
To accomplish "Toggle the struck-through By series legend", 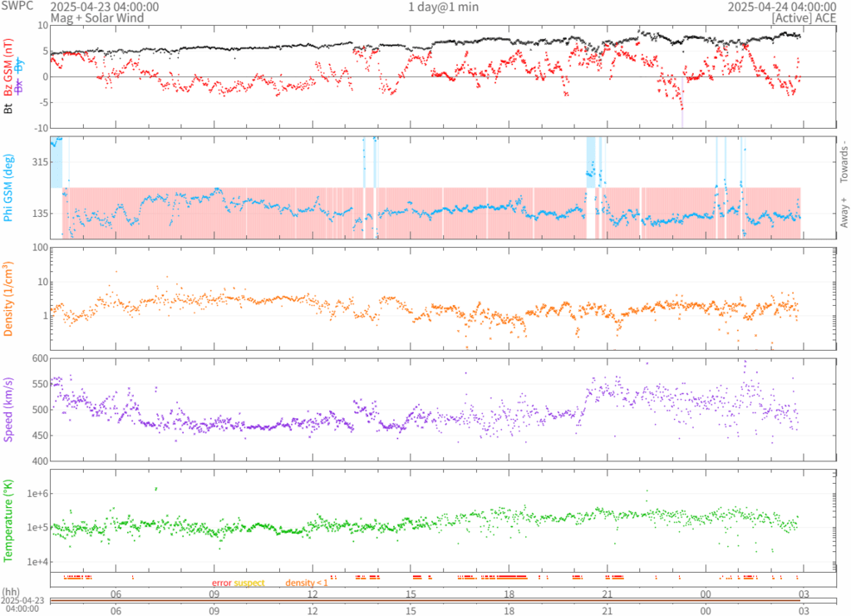I will point(19,67).
